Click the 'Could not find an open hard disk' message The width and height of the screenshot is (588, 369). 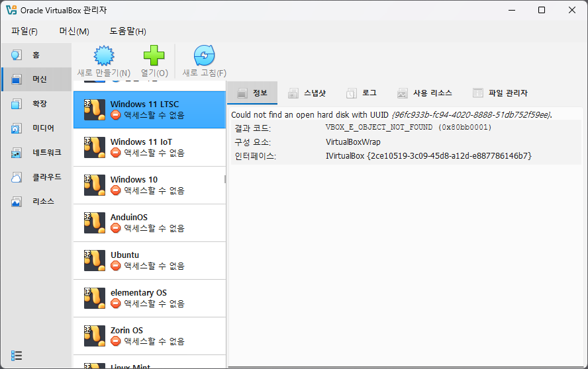coord(391,114)
